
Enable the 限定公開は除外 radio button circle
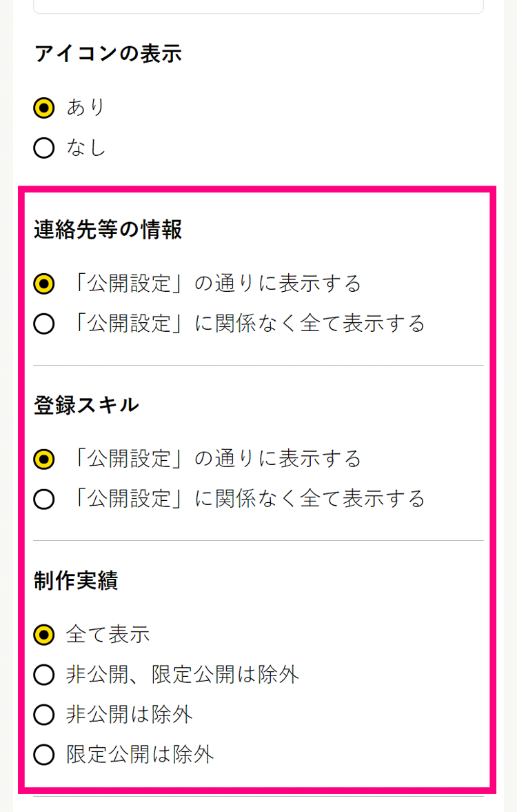tap(43, 755)
